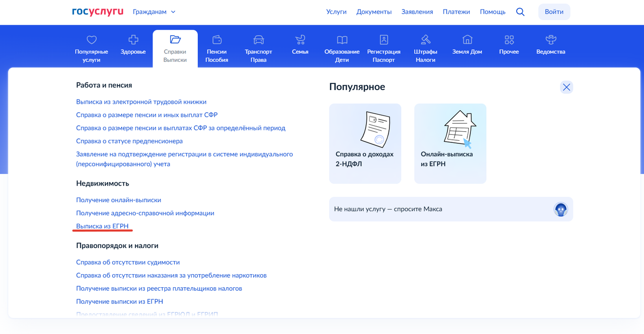Go to Госуслуги logo home
644x334 pixels.
pyautogui.click(x=98, y=12)
